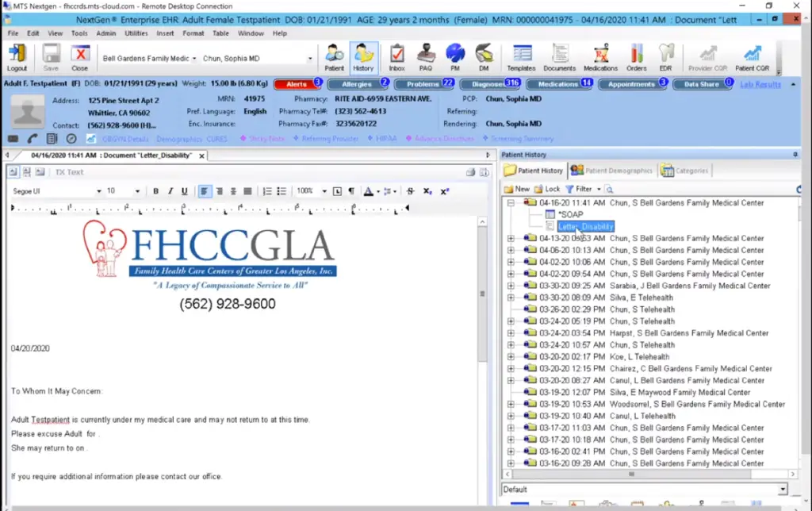Toggle Italic formatting

pos(170,191)
